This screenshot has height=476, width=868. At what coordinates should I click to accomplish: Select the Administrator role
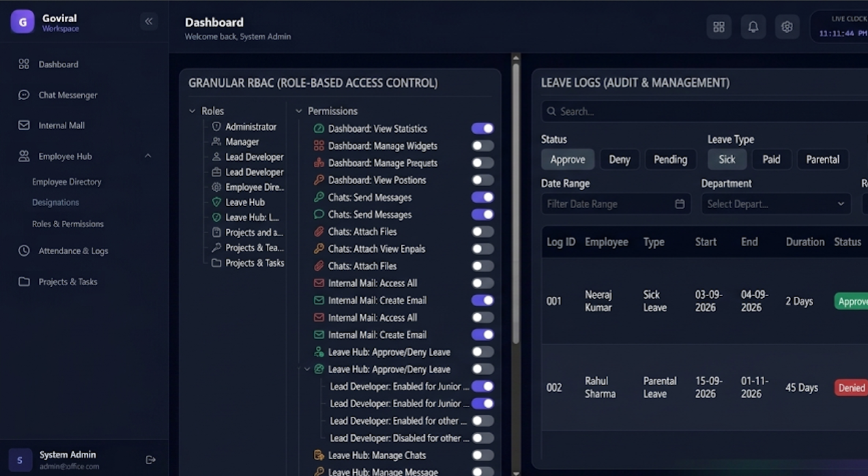(x=251, y=127)
